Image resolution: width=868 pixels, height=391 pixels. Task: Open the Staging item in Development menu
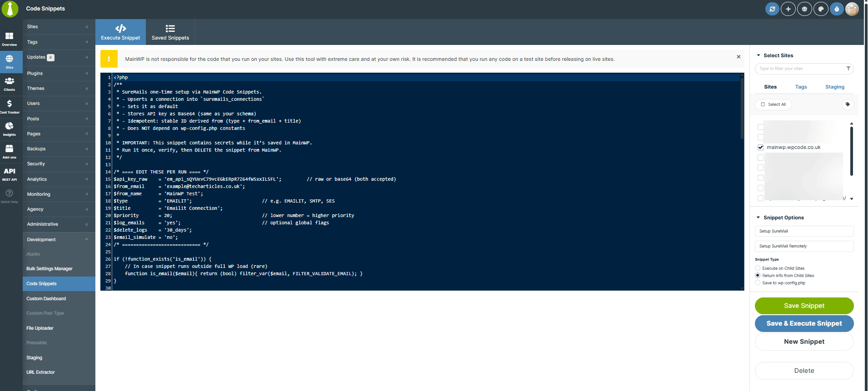34,358
